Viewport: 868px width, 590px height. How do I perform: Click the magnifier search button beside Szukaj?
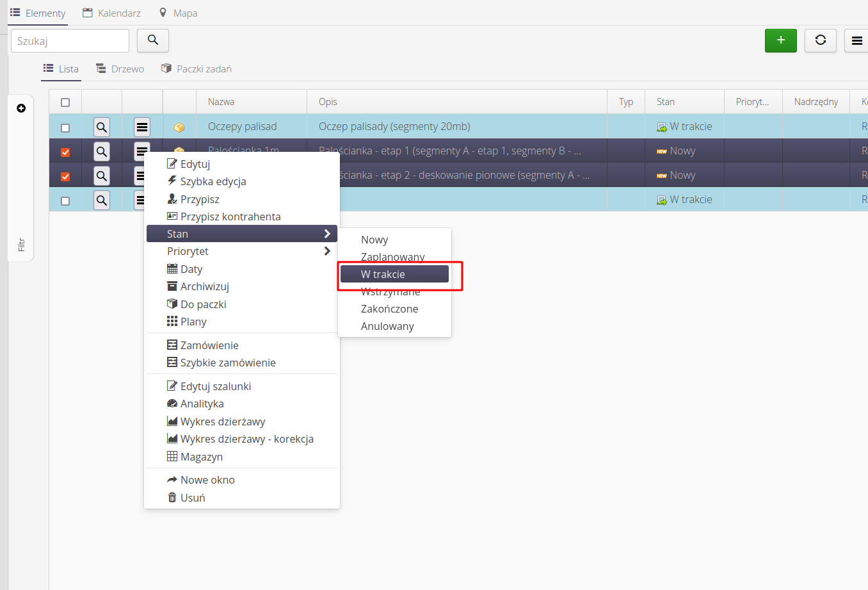[153, 40]
